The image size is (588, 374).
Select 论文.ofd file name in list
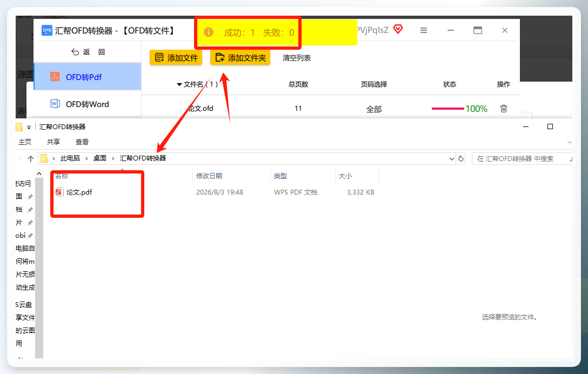[201, 109]
